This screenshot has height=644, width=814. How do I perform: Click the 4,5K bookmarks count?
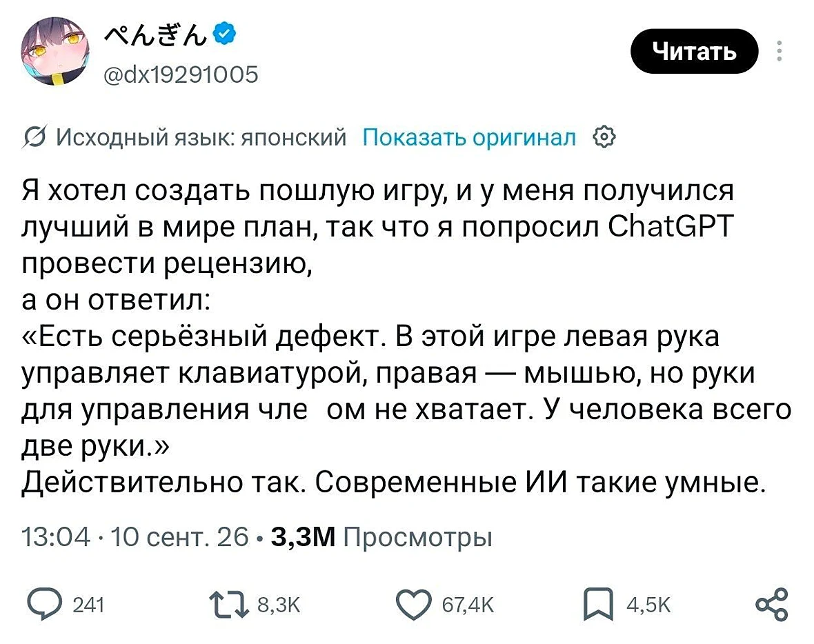[x=649, y=605]
